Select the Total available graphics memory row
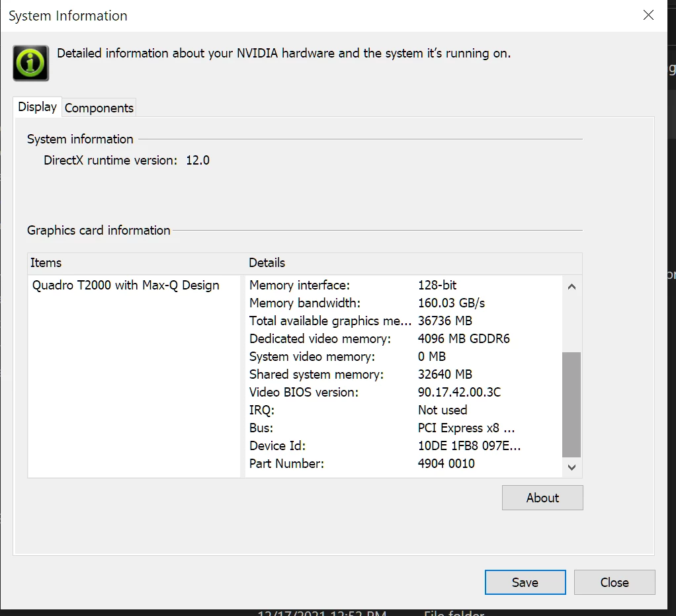Image resolution: width=676 pixels, height=616 pixels. coord(403,321)
